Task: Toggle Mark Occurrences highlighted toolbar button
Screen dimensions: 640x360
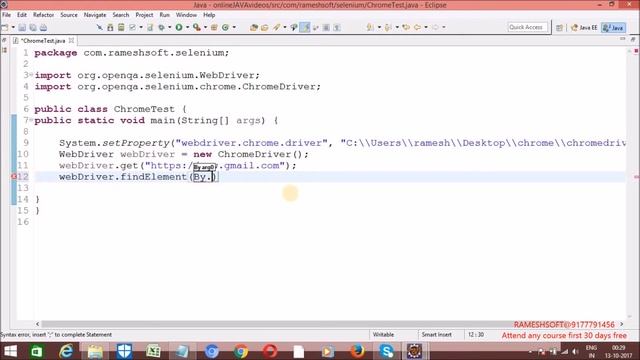Action: tap(305, 27)
